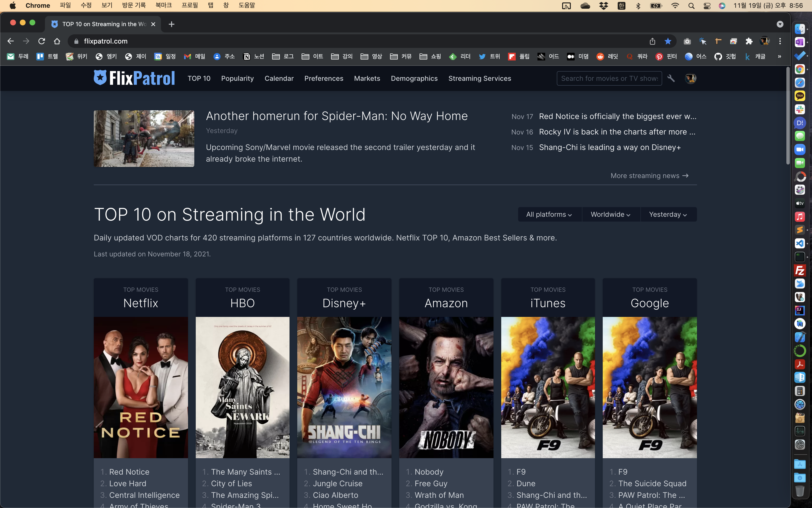The image size is (812, 508).
Task: Open the Popularity nav item
Action: point(238,78)
